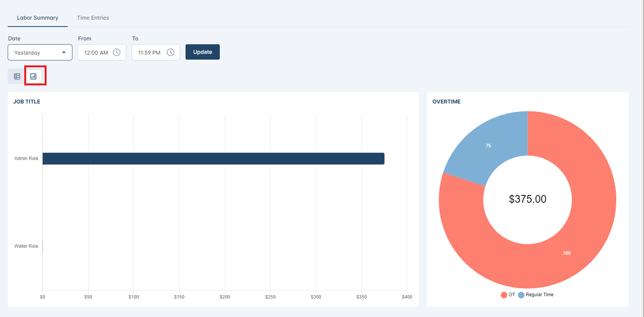Click the Waiter Role axis label
Screen dimensions: 644x317
pyautogui.click(x=26, y=246)
